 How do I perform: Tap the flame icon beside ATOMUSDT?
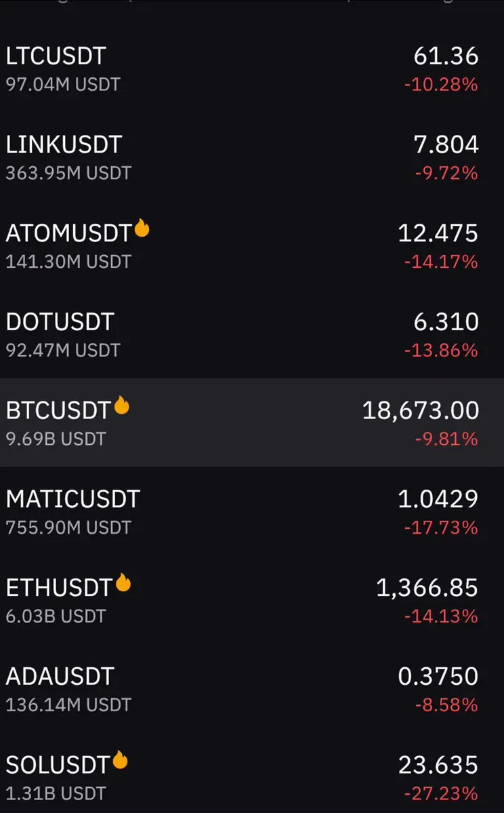pos(142,228)
